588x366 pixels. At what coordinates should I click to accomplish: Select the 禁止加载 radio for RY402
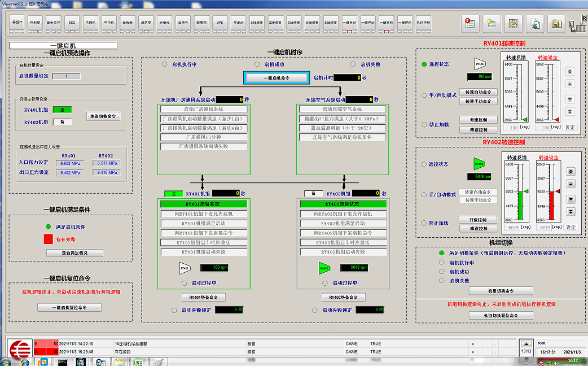[x=424, y=223]
